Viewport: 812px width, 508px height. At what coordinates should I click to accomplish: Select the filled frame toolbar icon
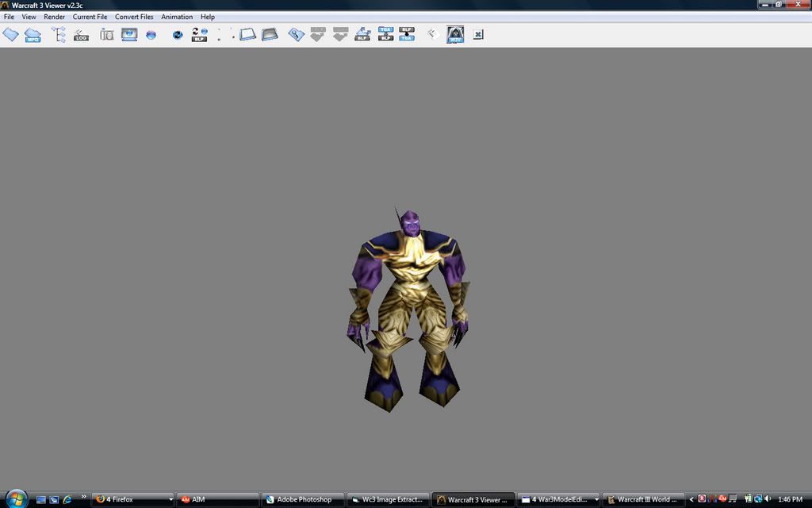click(270, 35)
